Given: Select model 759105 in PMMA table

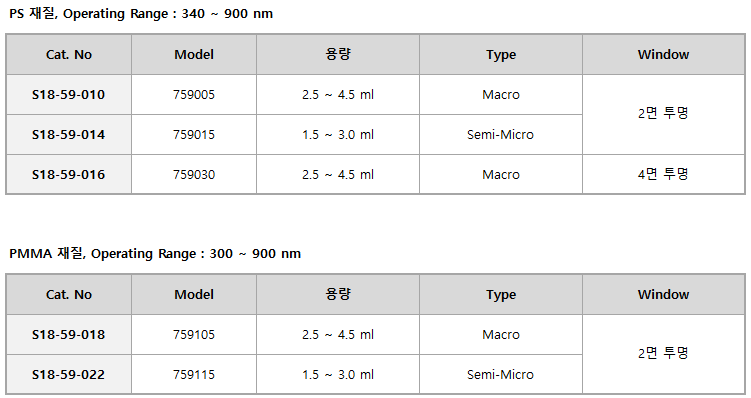Looking at the screenshot, I should pos(194,334).
